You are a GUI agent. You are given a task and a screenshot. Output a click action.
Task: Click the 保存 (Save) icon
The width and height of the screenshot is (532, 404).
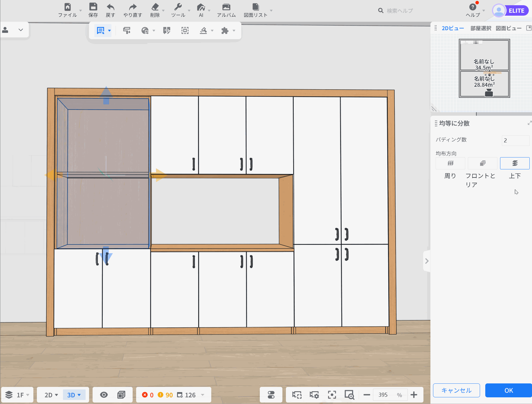[x=93, y=10]
